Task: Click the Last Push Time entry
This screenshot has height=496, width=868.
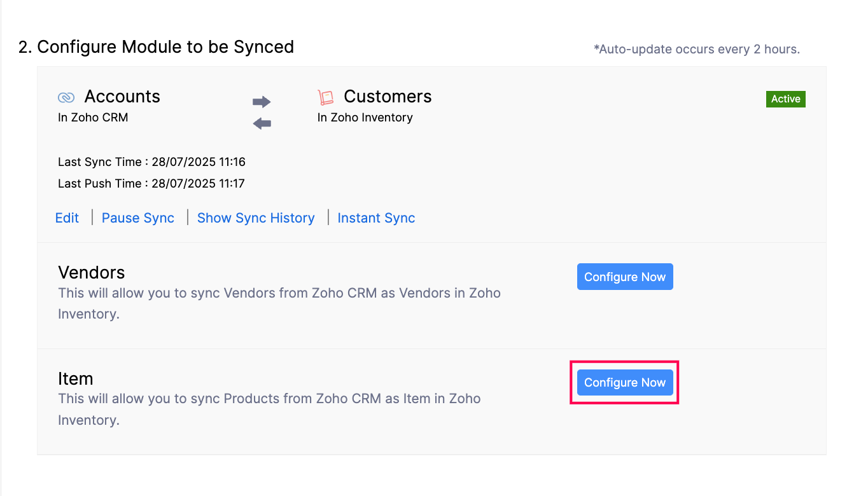Action: click(151, 183)
